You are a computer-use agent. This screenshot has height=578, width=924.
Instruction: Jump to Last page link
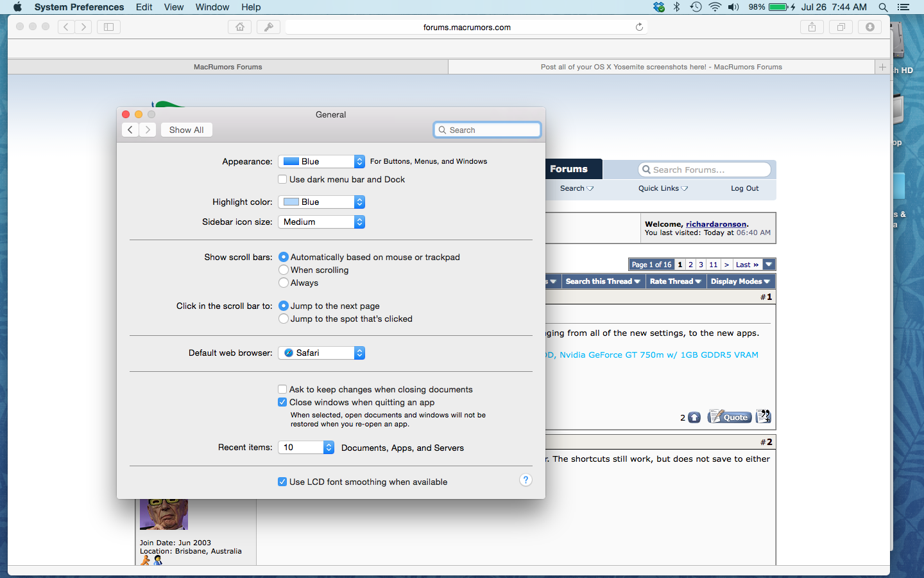point(747,265)
